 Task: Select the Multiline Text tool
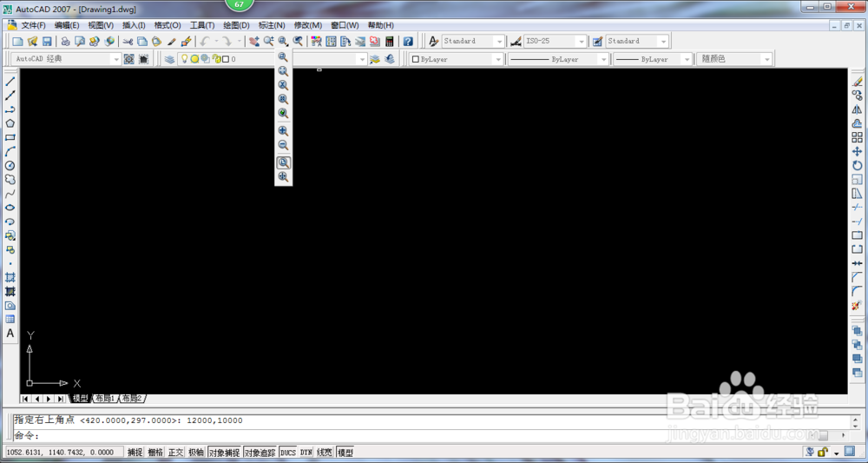10,334
